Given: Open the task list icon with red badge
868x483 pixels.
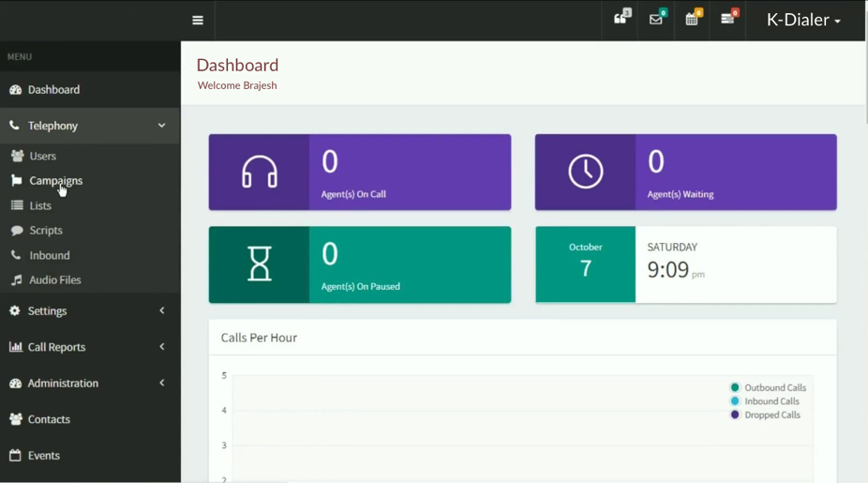Looking at the screenshot, I should pos(727,19).
